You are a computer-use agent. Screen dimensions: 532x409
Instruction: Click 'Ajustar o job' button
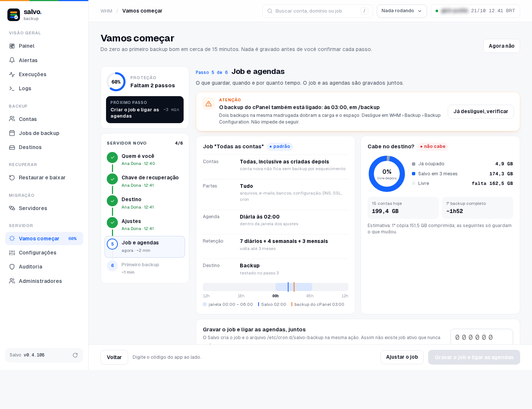click(x=402, y=357)
